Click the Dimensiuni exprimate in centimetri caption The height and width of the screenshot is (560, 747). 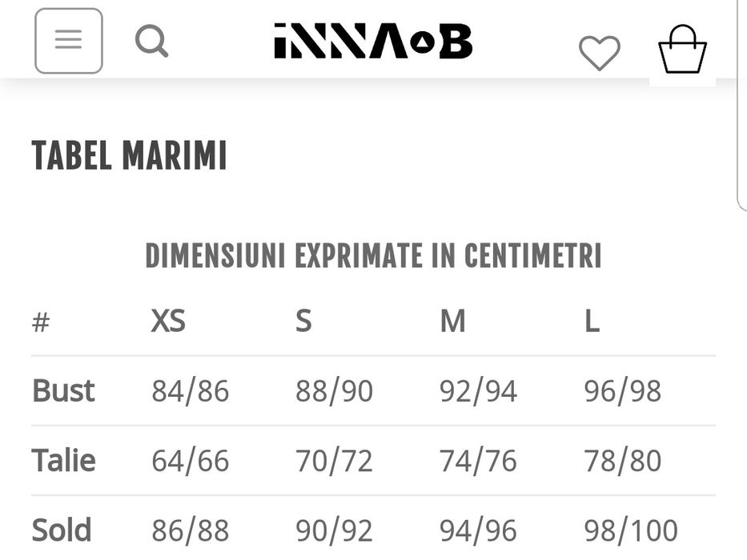pyautogui.click(x=373, y=257)
